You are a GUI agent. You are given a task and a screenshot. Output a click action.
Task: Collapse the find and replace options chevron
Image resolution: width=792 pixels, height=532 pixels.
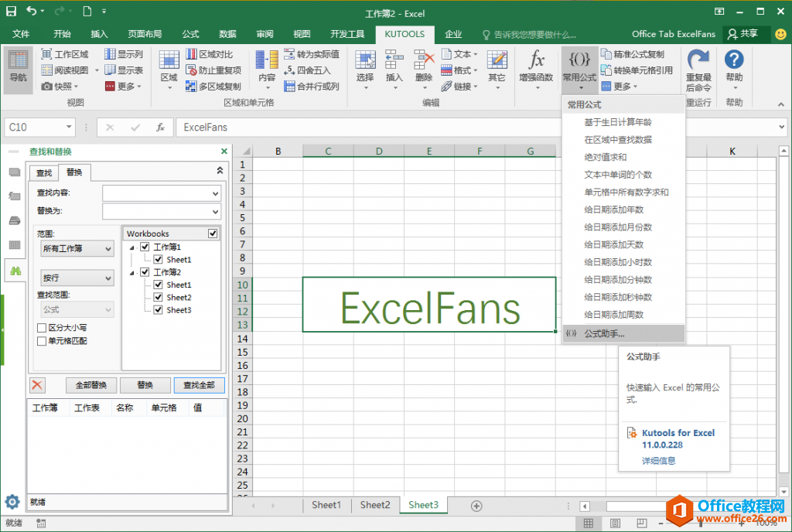220,171
